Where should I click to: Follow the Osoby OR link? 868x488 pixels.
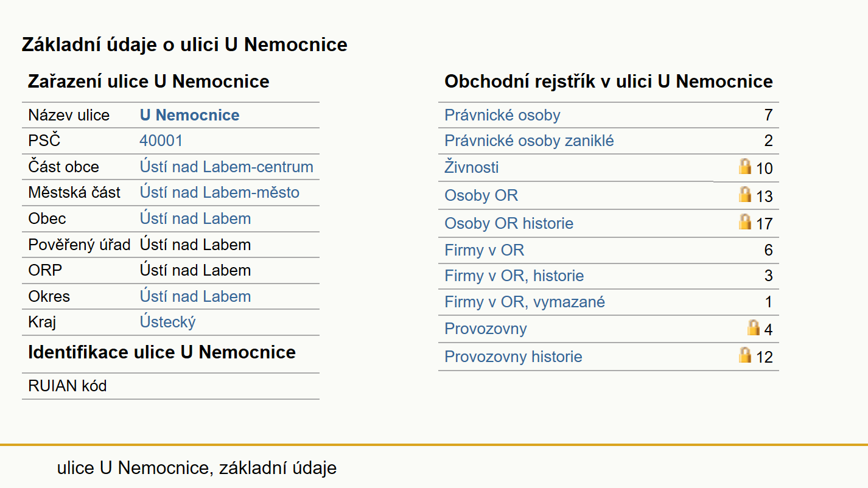[x=481, y=195]
